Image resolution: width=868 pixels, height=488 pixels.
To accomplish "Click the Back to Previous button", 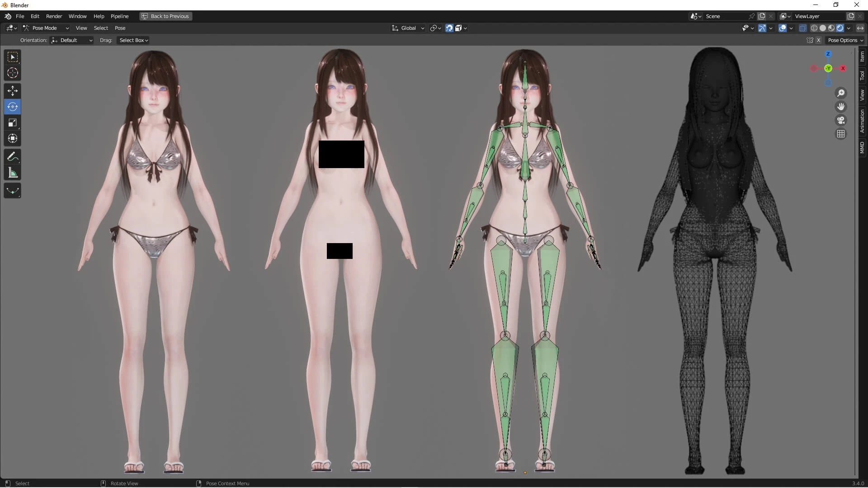I will point(165,16).
